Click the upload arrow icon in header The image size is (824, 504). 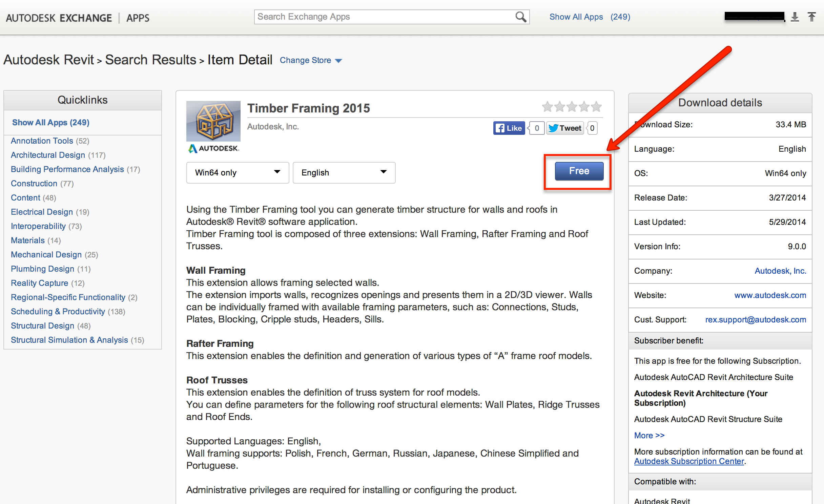(x=812, y=17)
